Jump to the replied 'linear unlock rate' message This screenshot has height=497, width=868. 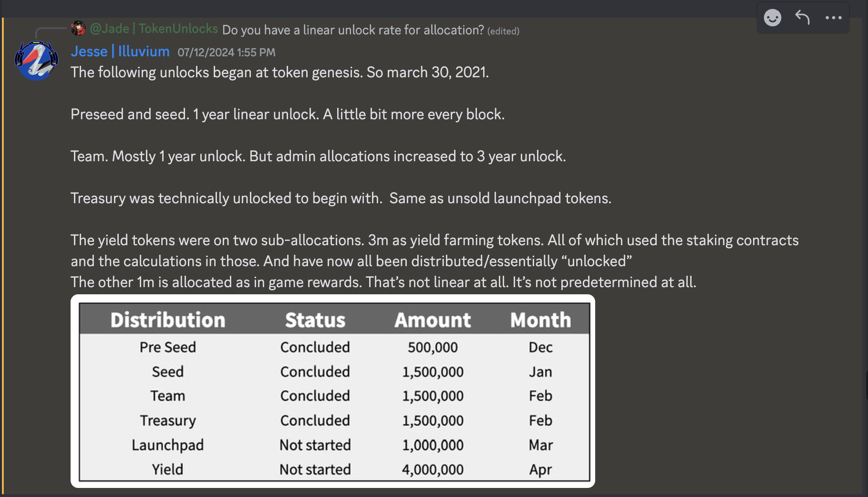pos(353,30)
